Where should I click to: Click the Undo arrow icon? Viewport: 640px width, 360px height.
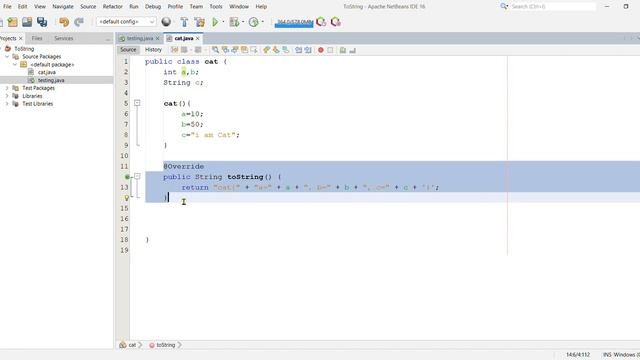click(x=64, y=22)
